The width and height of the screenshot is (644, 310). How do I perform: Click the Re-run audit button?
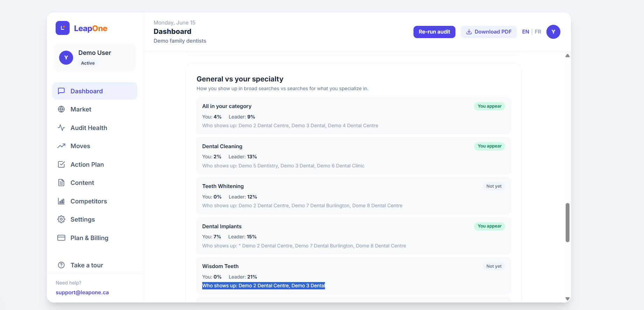[x=434, y=32]
